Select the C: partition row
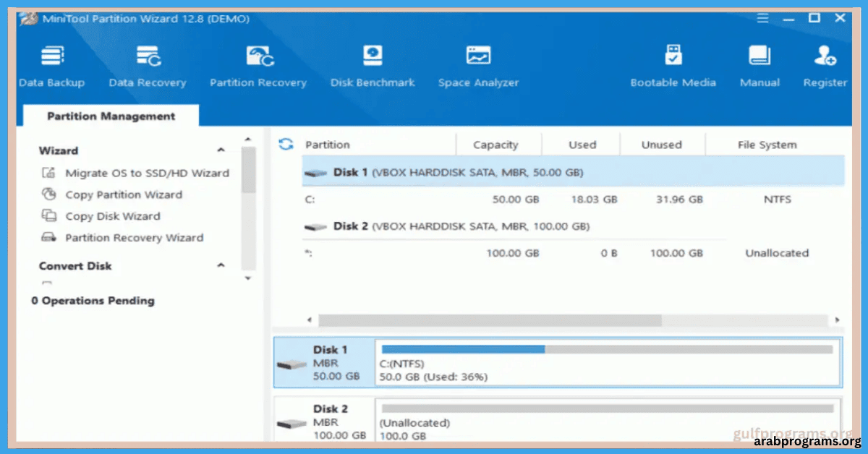Viewport: 868px width, 454px height. [573, 200]
